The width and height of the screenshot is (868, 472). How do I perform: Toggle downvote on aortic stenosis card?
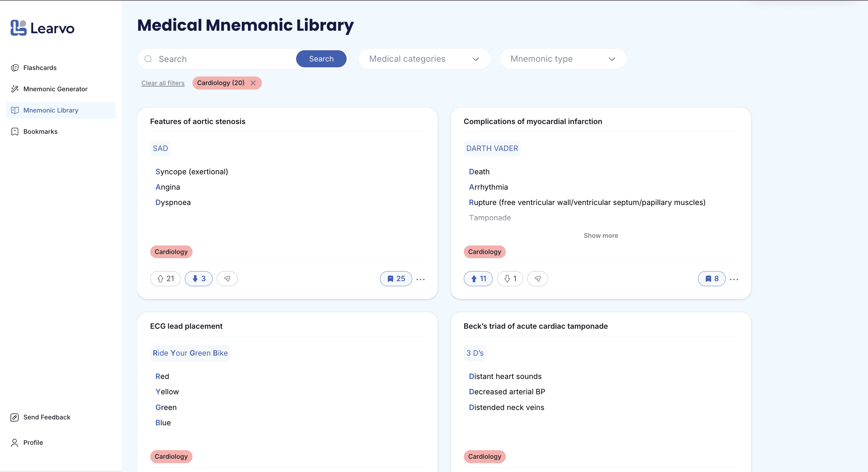(198, 279)
